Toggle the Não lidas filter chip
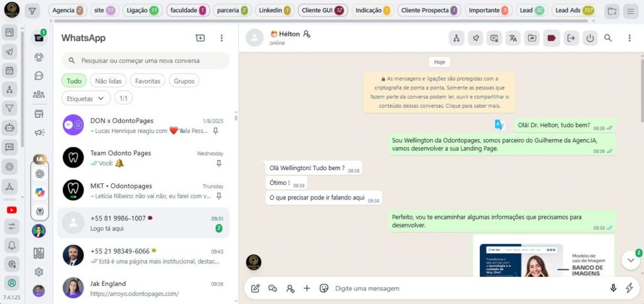 (108, 81)
